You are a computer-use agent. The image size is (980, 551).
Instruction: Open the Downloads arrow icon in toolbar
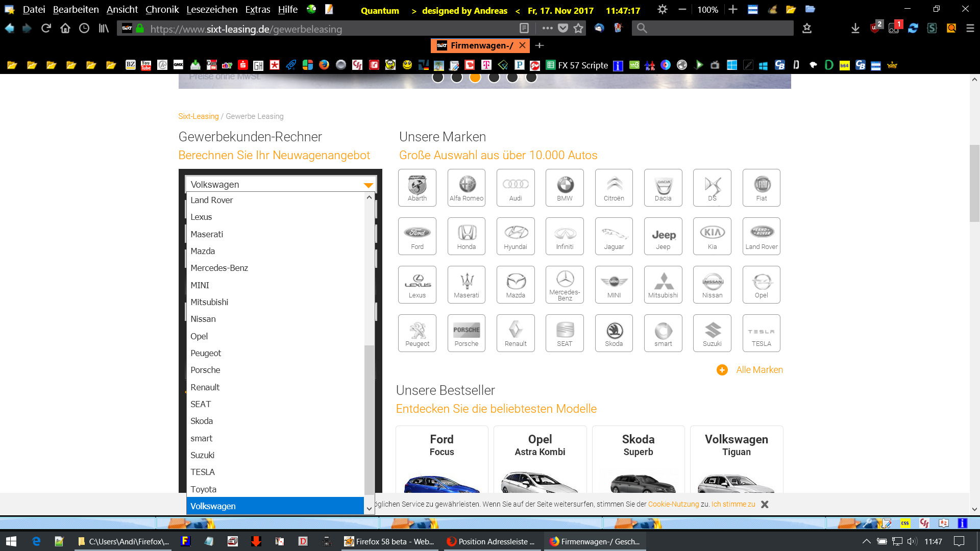(855, 29)
